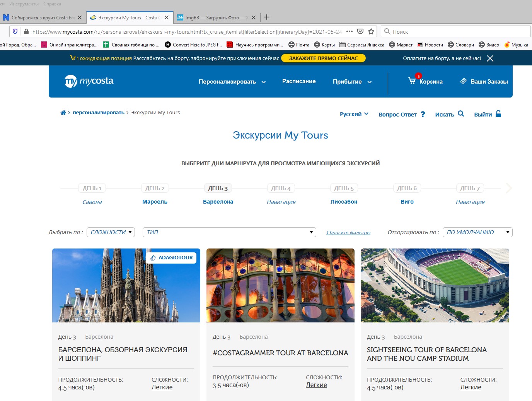Click the Выйти padlock icon
Screen dimensions: 532x401
point(498,113)
